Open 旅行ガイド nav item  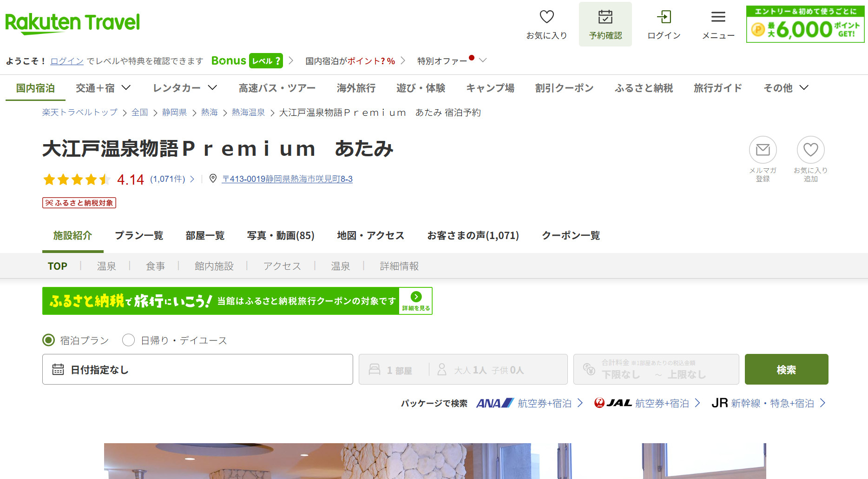(717, 88)
